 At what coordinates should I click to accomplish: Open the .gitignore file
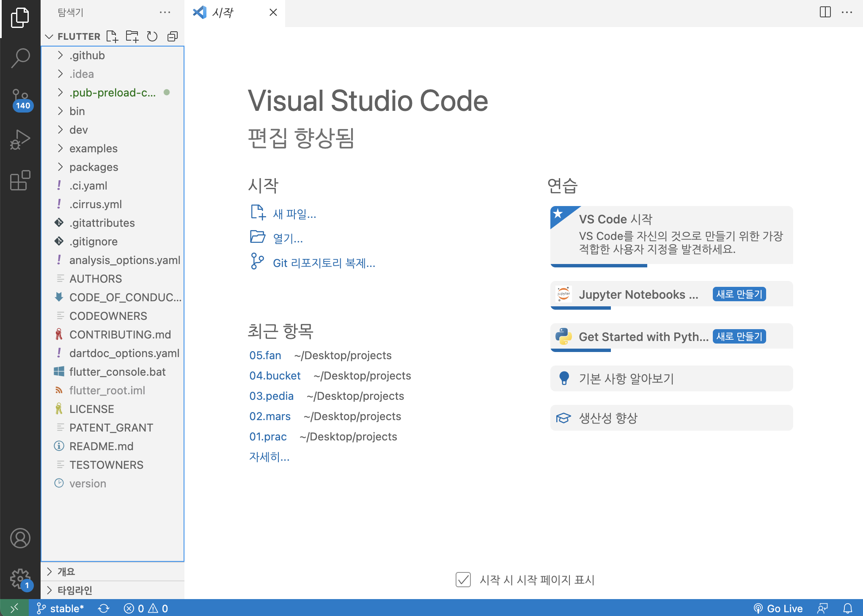tap(113, 242)
